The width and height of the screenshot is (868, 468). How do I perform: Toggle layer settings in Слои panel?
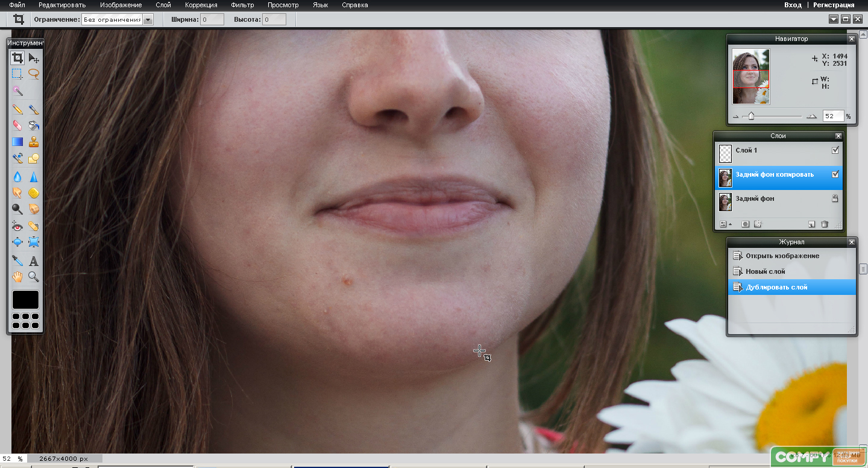tap(725, 224)
